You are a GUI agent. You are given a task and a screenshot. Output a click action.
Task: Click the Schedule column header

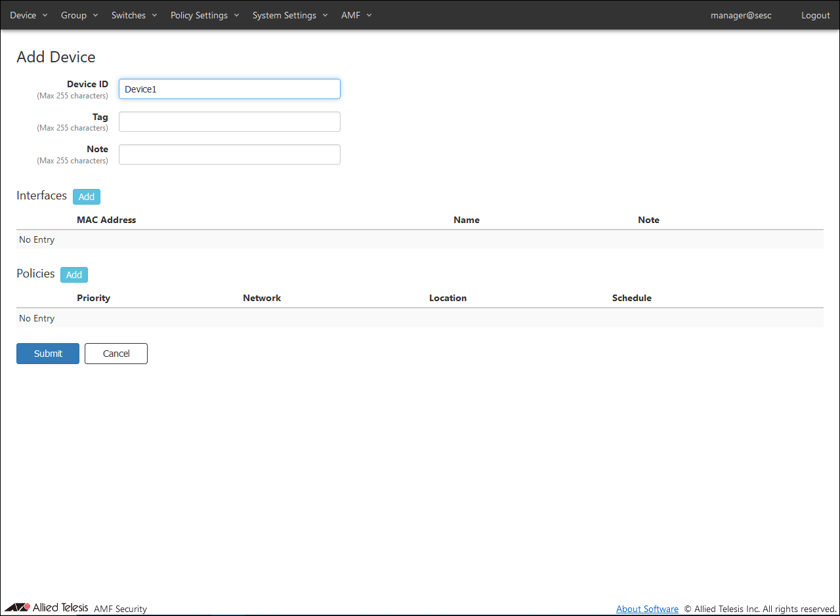pos(631,298)
